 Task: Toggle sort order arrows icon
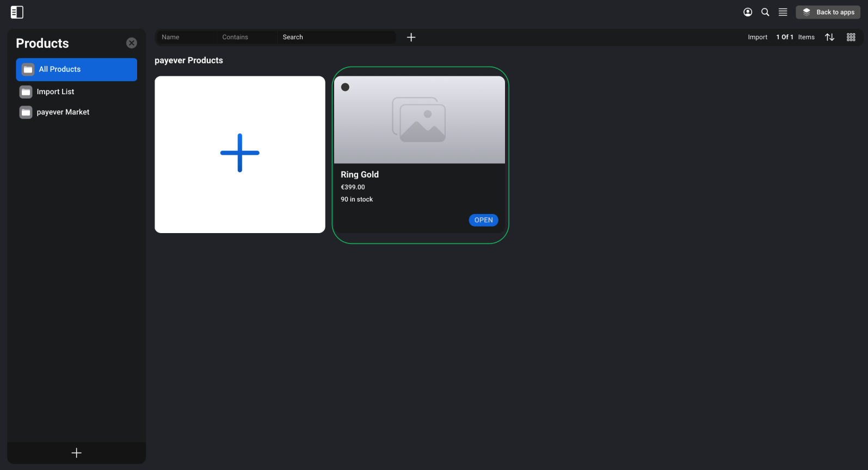(829, 37)
